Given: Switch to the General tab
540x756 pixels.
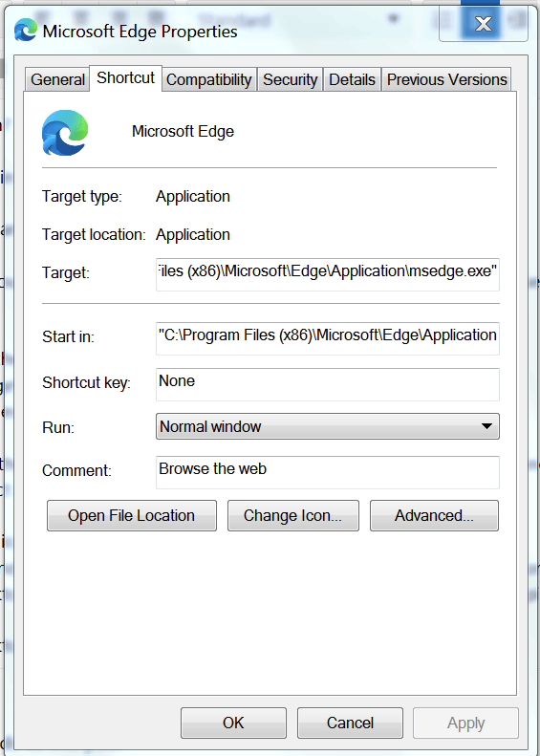Looking at the screenshot, I should [57, 80].
